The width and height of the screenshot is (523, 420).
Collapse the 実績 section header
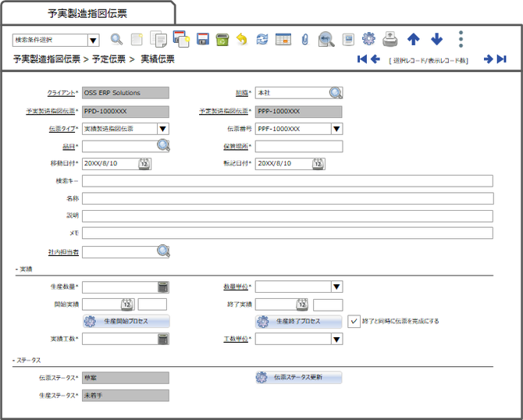24,269
